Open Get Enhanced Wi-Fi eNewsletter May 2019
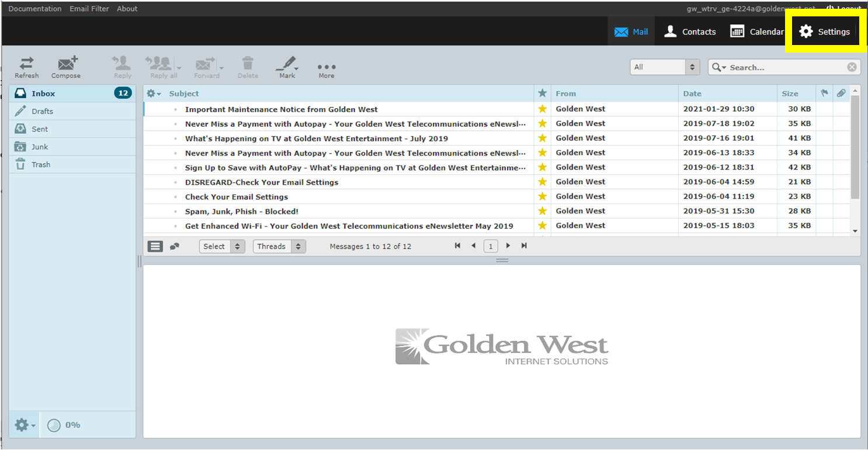The height and width of the screenshot is (450, 868). (x=349, y=226)
